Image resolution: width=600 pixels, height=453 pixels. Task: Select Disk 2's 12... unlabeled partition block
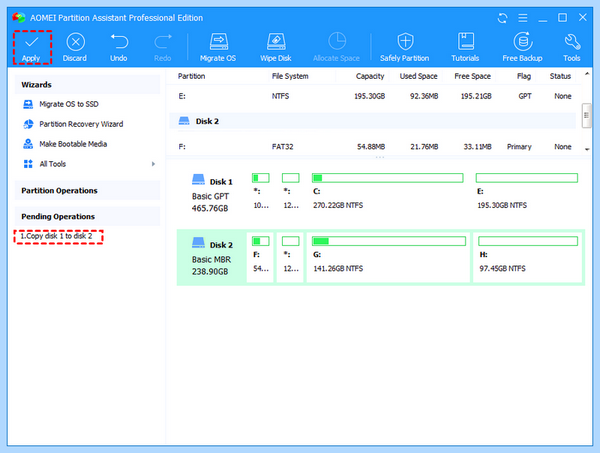coord(290,257)
